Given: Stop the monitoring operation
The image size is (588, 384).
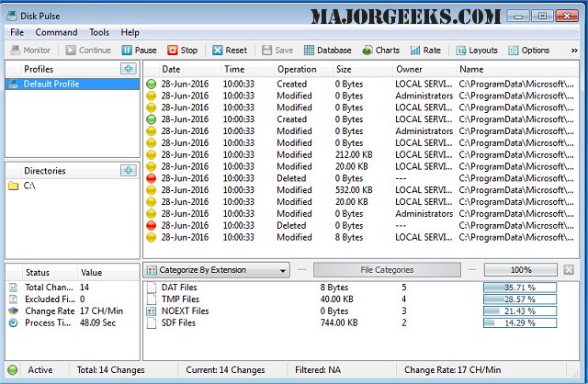Looking at the screenshot, I should pos(182,51).
